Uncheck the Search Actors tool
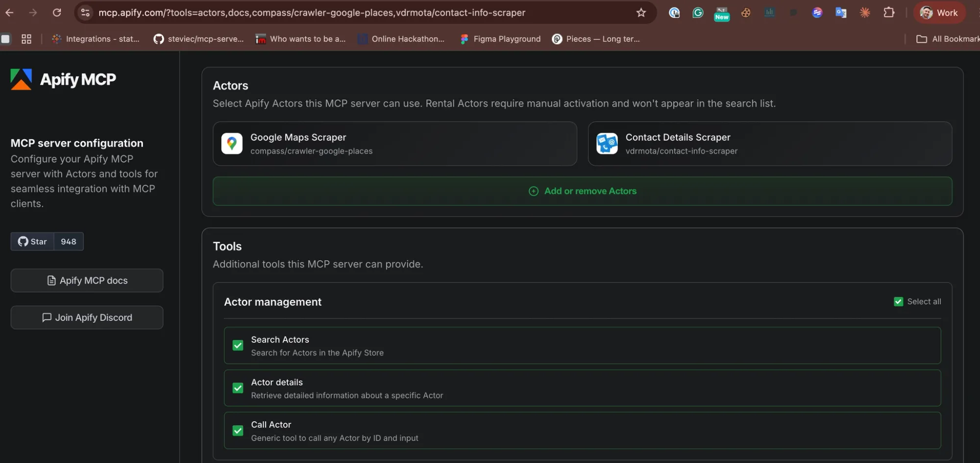Viewport: 980px width, 463px height. point(238,345)
